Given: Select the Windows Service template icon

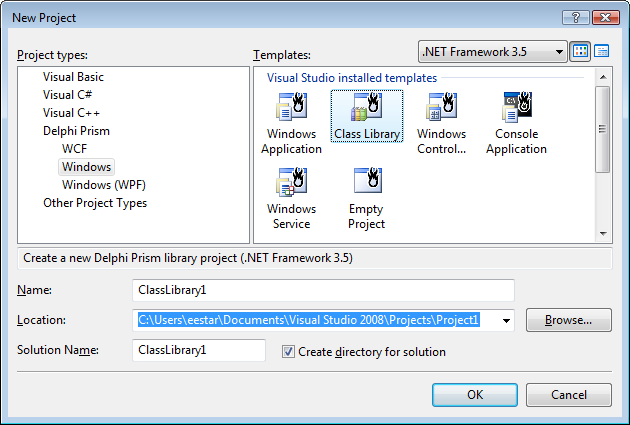Looking at the screenshot, I should 291,182.
